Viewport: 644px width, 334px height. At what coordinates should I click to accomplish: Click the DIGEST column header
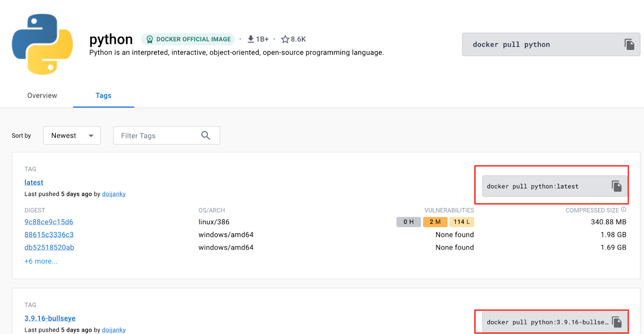click(x=35, y=210)
